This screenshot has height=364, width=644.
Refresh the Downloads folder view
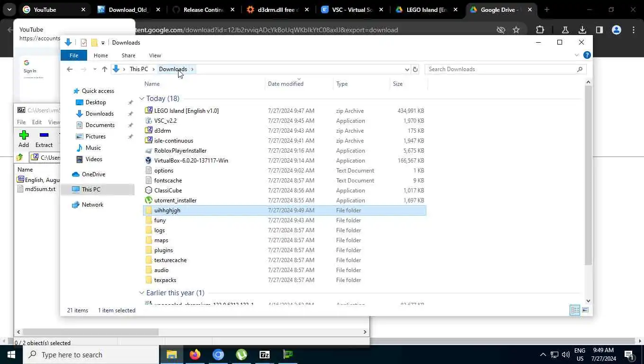pos(415,69)
